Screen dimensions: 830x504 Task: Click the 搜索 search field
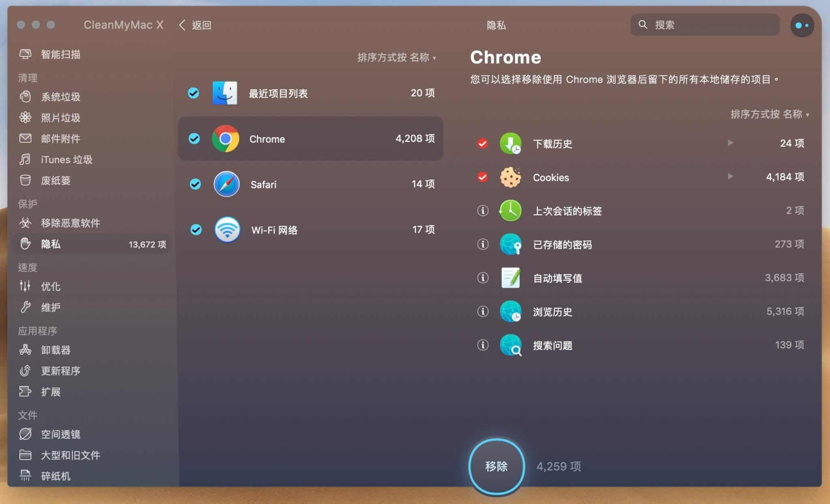(x=705, y=25)
